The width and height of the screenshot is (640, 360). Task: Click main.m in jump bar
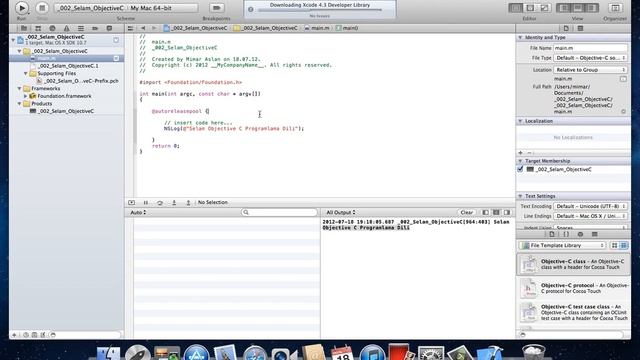[x=317, y=28]
